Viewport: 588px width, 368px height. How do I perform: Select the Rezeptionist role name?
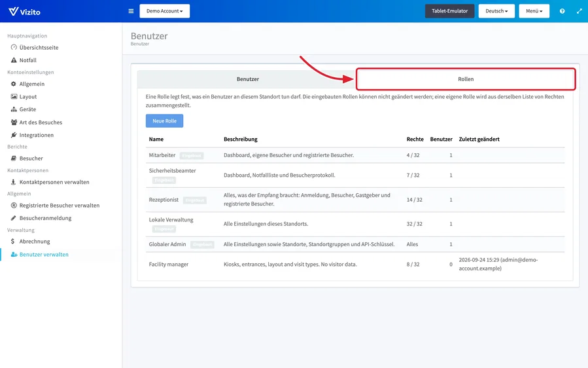164,200
